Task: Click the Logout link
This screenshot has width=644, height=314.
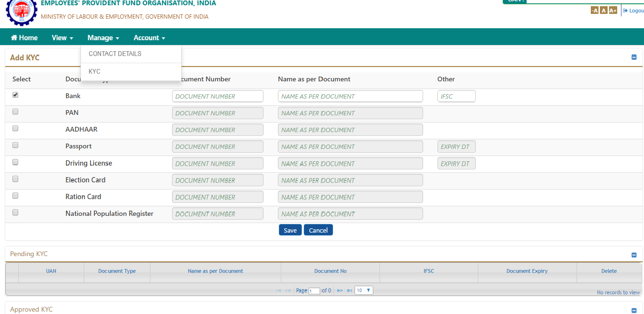Action: [x=633, y=11]
